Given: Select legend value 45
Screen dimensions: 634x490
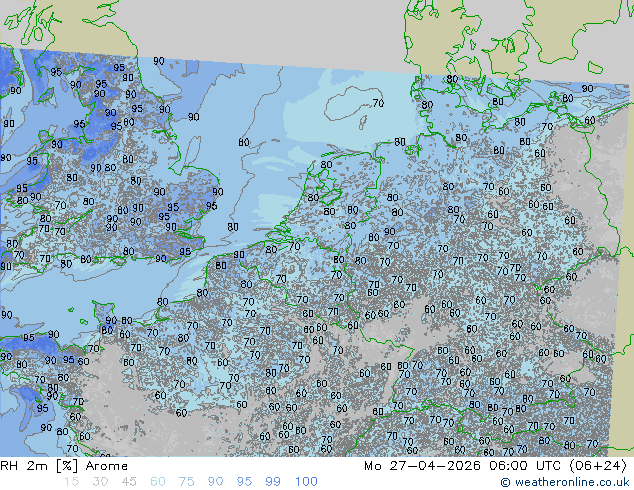Looking at the screenshot, I should 129,482.
